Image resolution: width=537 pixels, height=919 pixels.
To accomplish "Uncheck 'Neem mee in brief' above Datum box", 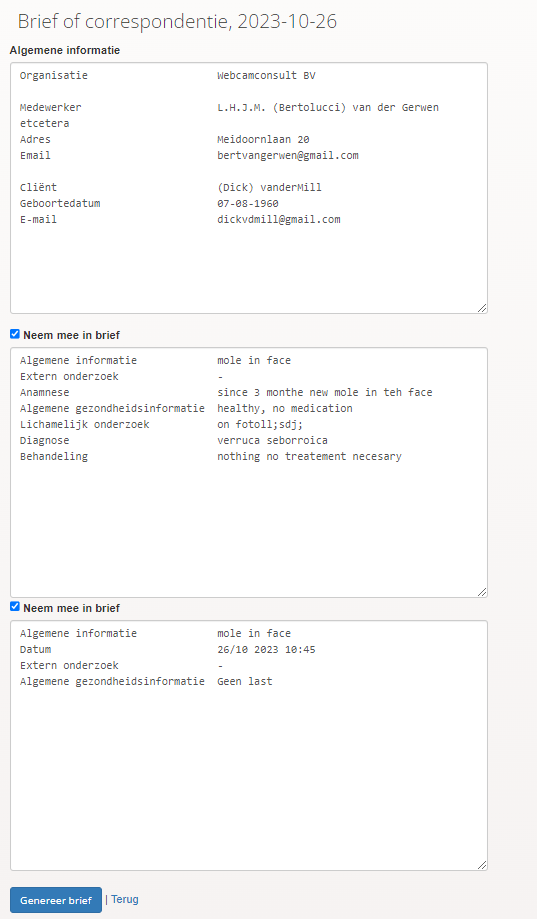I will click(x=15, y=607).
